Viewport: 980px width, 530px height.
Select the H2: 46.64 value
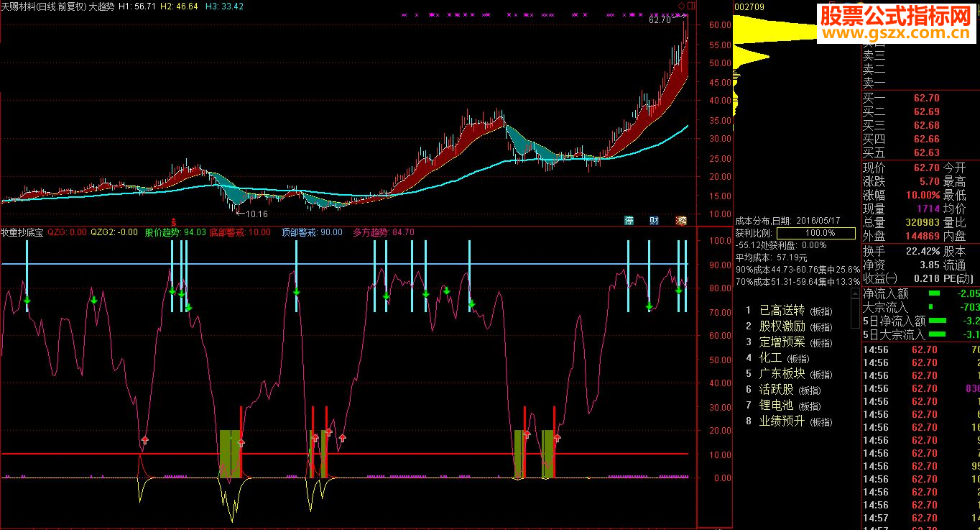coord(180,6)
